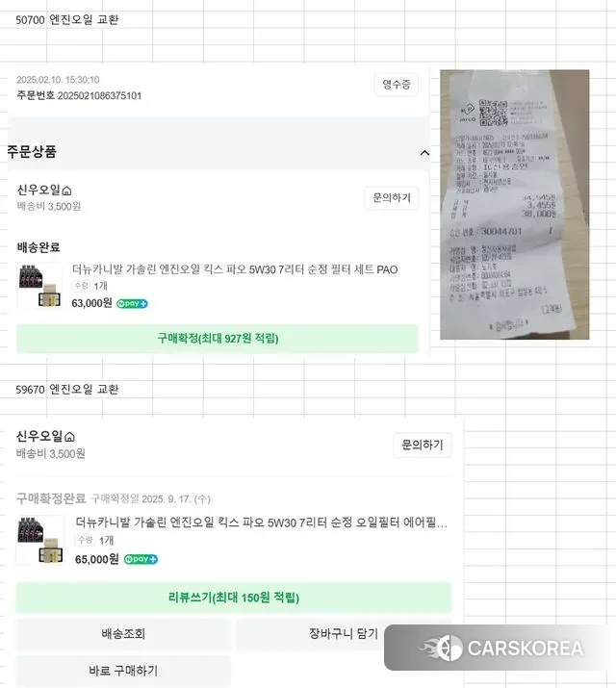Click the 배송조회 delivery tracking button
Viewport: 616px width, 688px height.
point(123,634)
